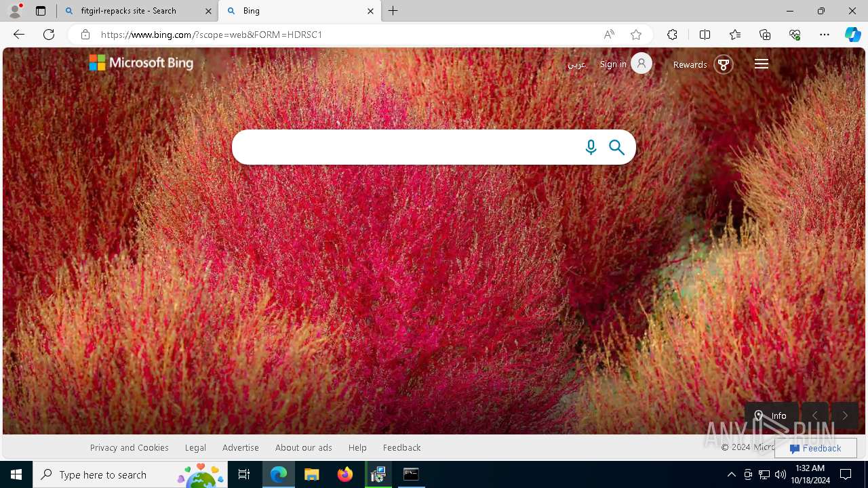868x488 pixels.
Task: Open Feedback footer link
Action: point(401,447)
